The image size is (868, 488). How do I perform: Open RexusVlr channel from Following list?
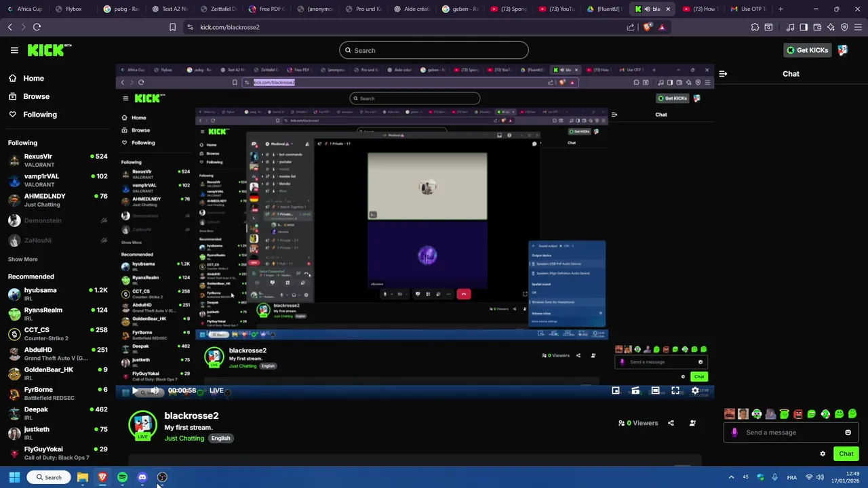pos(58,160)
